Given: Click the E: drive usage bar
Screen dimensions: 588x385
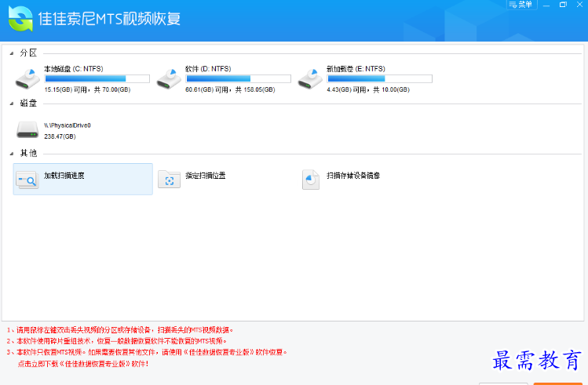Looking at the screenshot, I should (379, 78).
